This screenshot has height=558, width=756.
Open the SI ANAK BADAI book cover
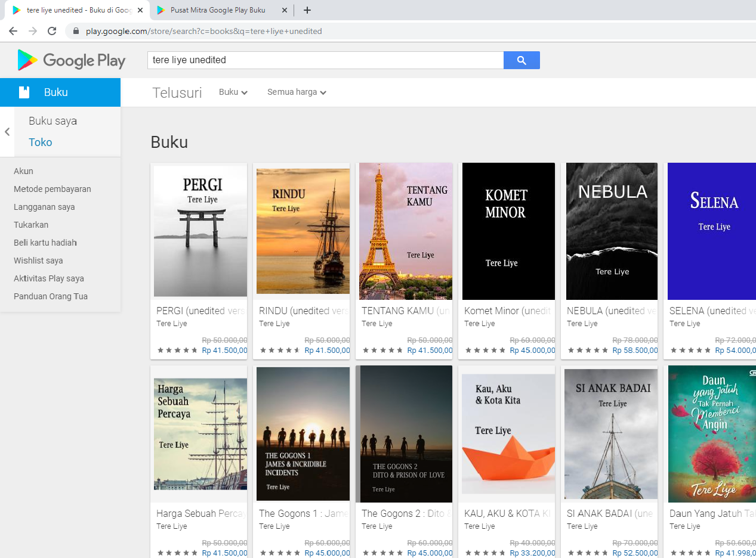coord(611,434)
